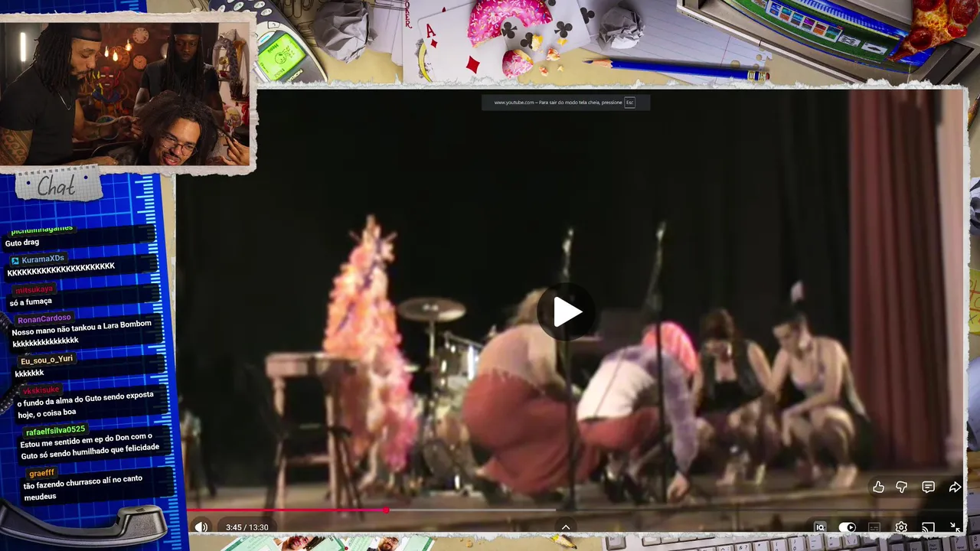Click message 'tão fazendo churrasco alí no canto'
Viewport: 980px width, 551px height.
click(83, 483)
